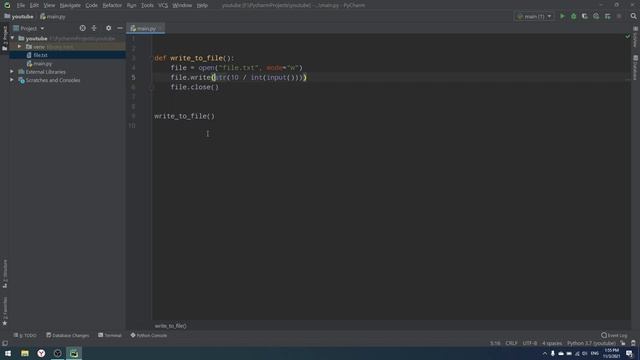Image resolution: width=640 pixels, height=360 pixels.
Task: Open Refactor menu
Action: 112,5
